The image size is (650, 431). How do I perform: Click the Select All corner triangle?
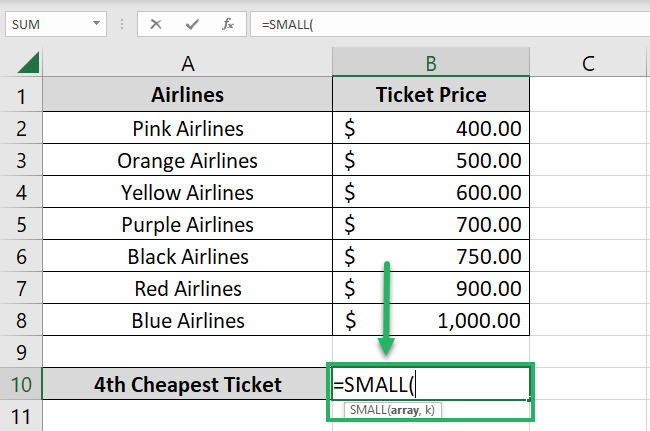click(x=28, y=64)
